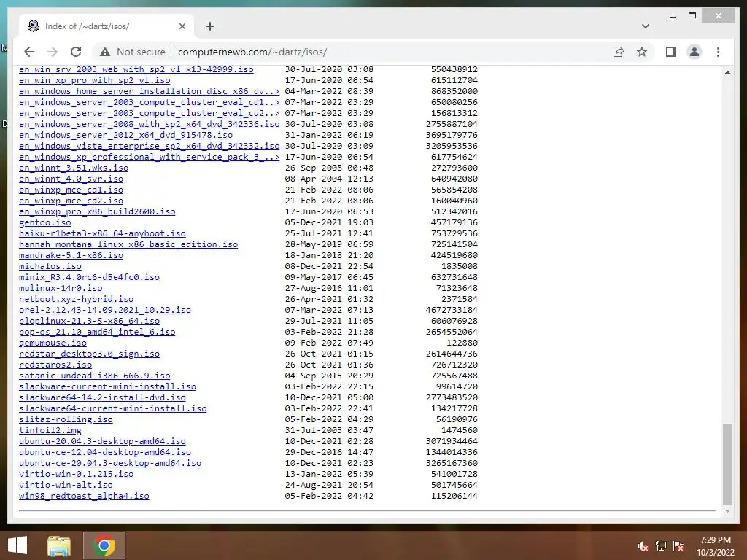The width and height of the screenshot is (747, 560).
Task: Close the Index of /~dartz/isos/ tab
Action: 182,26
